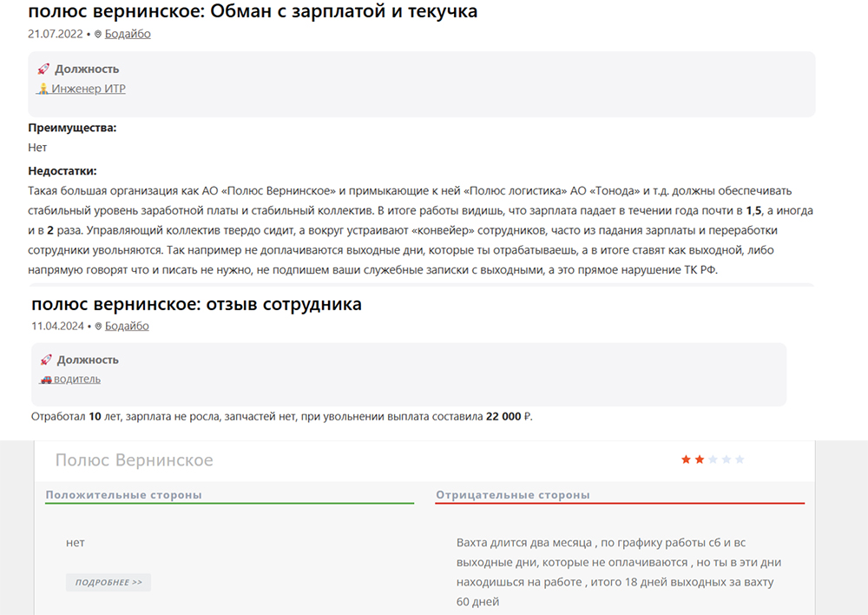Click the ПОДРОБНЕЕ >> button
Image resolution: width=868 pixels, height=615 pixels.
[x=108, y=582]
